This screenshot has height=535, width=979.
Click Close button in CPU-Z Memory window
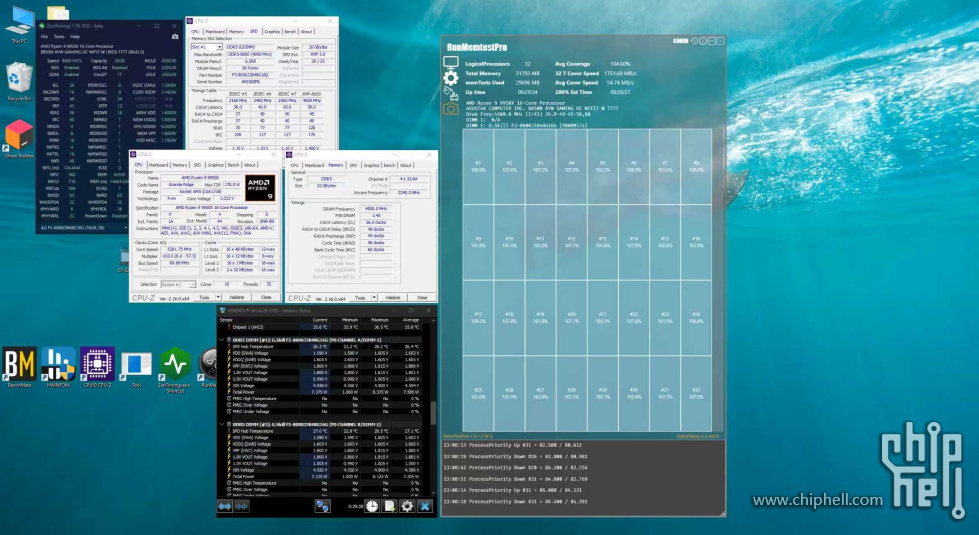(x=423, y=298)
